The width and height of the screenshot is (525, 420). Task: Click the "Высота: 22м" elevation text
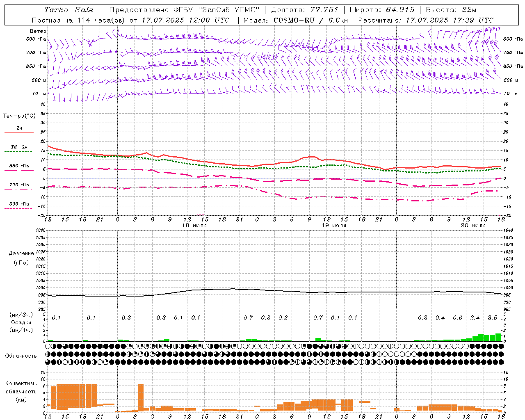pos(451,10)
